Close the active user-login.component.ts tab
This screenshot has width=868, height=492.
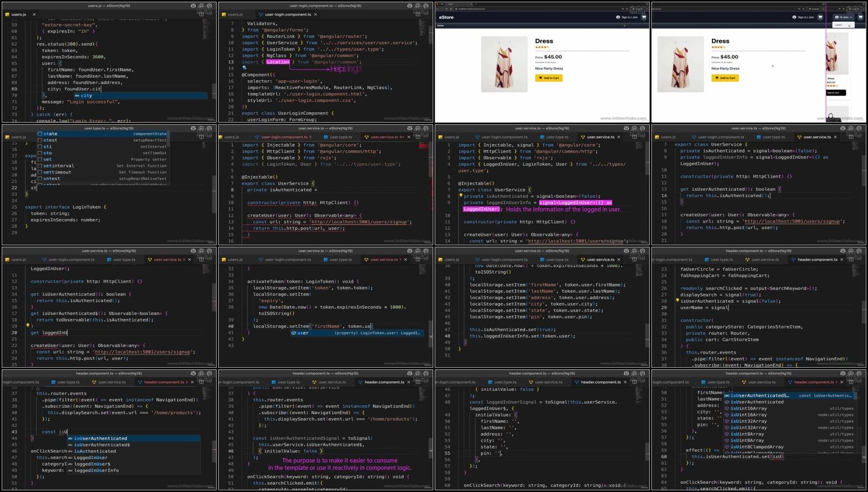point(315,15)
